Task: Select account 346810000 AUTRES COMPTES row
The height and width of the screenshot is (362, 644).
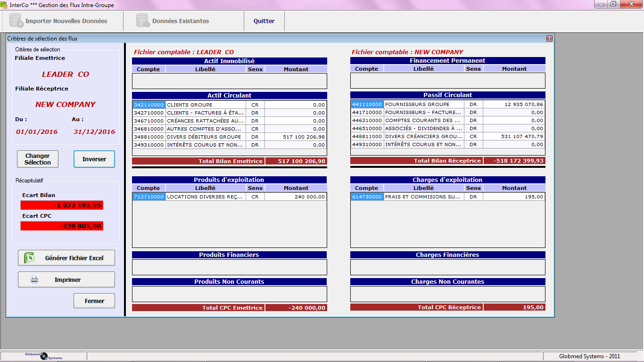Action: coord(229,129)
